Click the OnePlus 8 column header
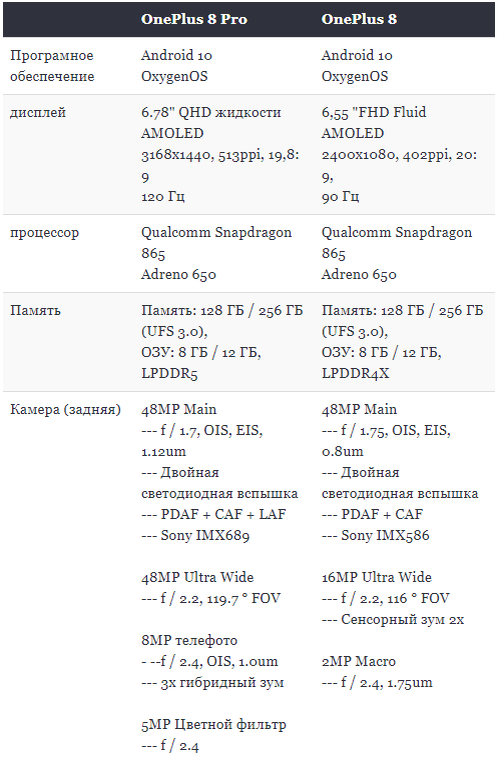The image size is (499, 758). click(x=359, y=19)
